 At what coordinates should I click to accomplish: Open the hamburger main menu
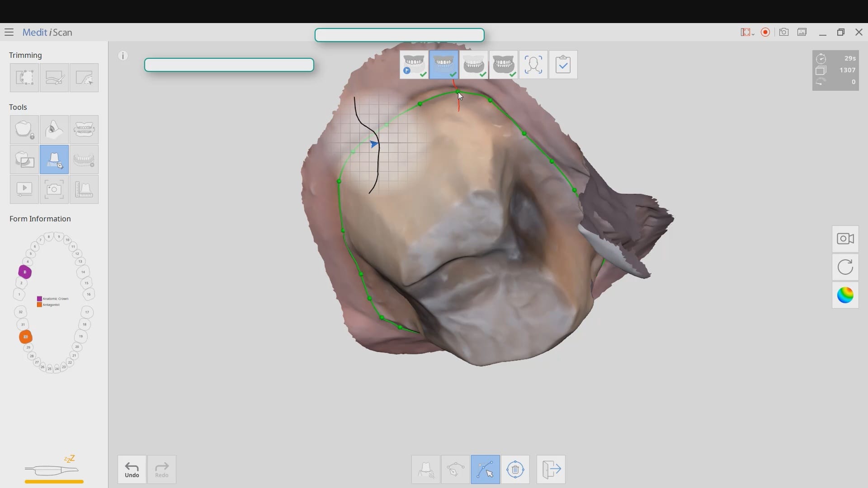(x=9, y=32)
